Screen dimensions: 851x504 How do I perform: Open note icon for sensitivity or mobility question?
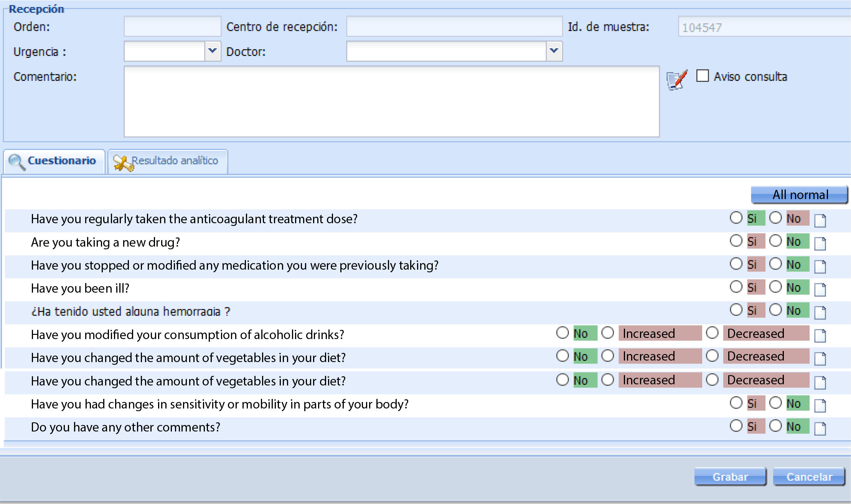(820, 405)
